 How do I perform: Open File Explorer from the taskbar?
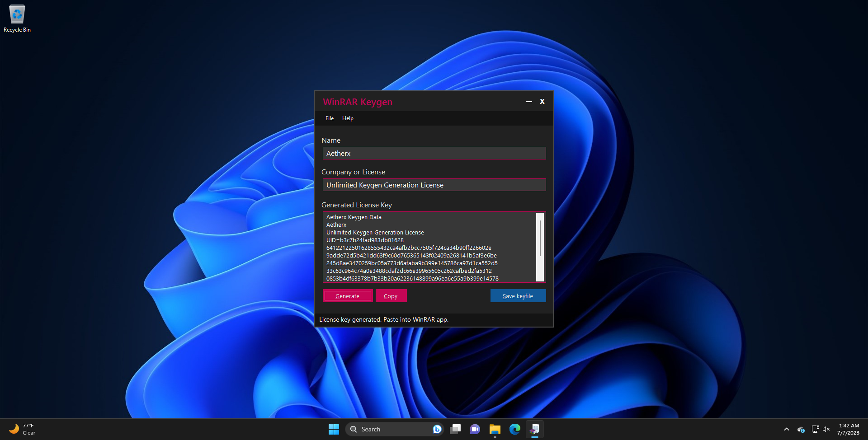click(x=495, y=429)
